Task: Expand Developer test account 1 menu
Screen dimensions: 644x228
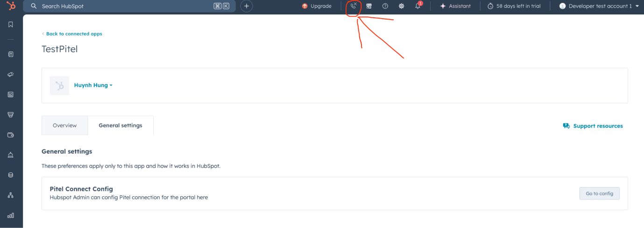Action: pyautogui.click(x=599, y=6)
